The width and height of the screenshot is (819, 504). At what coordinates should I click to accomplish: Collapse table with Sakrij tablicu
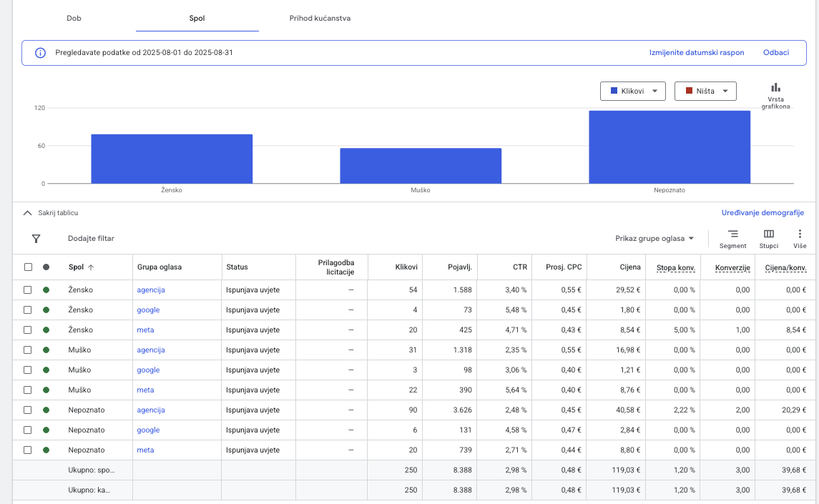[51, 213]
